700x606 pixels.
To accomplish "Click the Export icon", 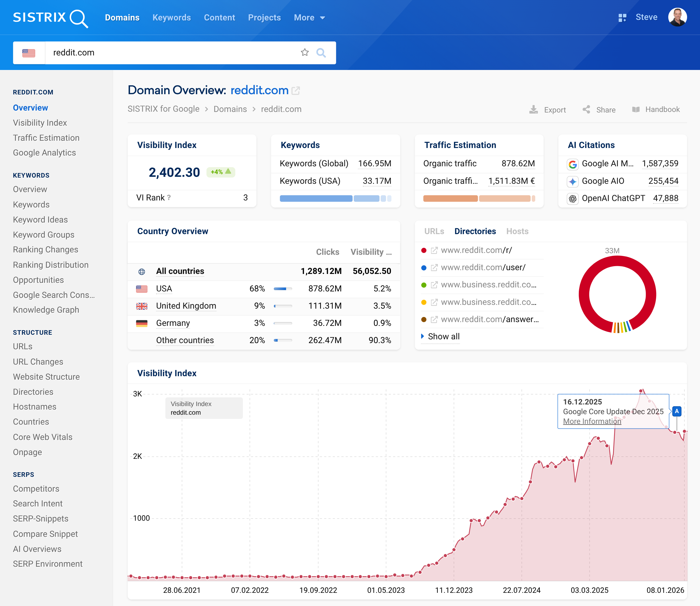I will (534, 109).
